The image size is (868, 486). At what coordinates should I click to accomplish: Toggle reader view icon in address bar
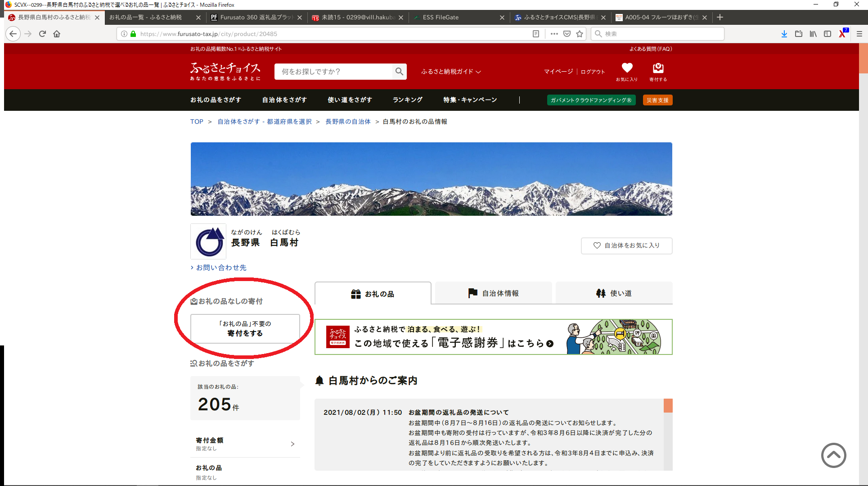[536, 34]
